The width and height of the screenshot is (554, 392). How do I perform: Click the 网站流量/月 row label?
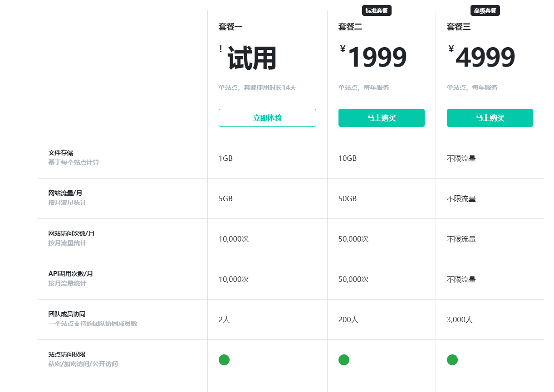click(x=65, y=193)
